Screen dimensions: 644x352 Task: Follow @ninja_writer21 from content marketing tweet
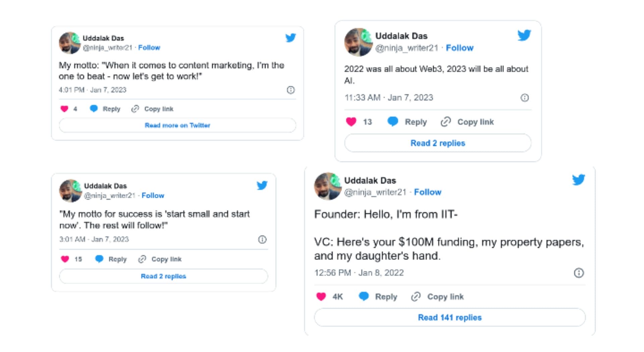point(149,48)
